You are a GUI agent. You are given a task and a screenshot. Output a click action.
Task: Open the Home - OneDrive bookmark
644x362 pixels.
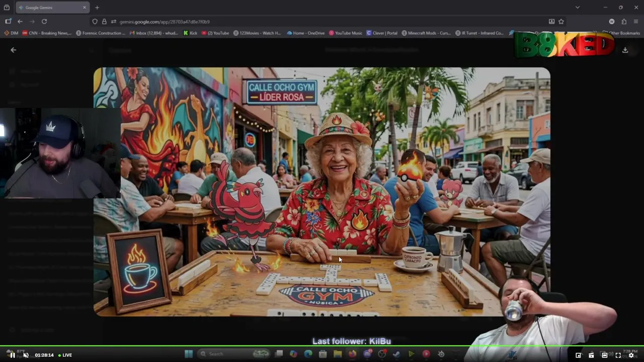coord(306,33)
